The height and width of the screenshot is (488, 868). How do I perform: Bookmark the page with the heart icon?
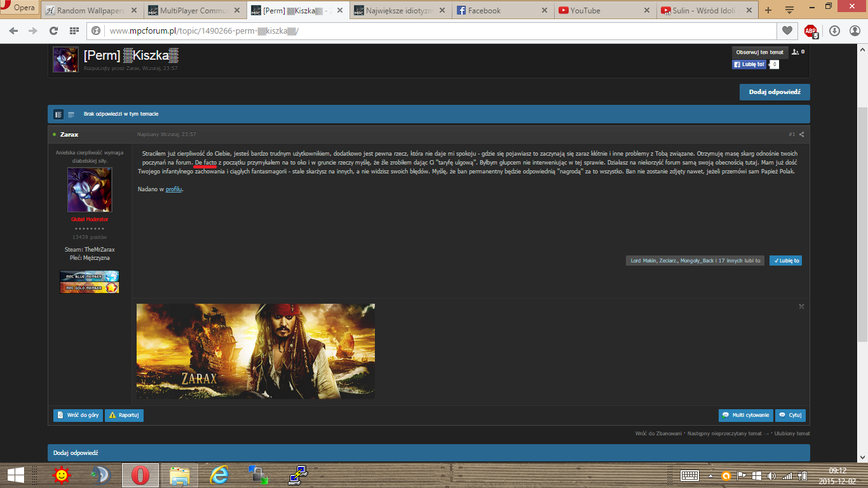coord(787,30)
